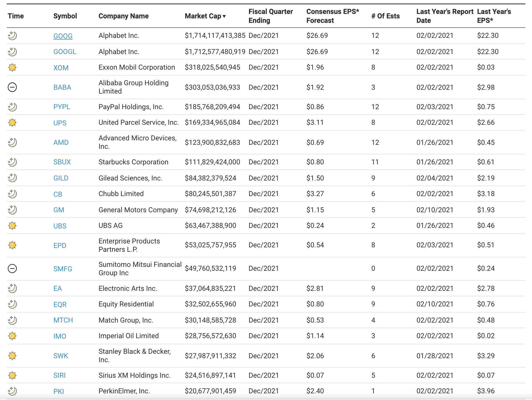Open the GOOG stock symbol link
Viewport: 532px width, 400px height.
63,36
